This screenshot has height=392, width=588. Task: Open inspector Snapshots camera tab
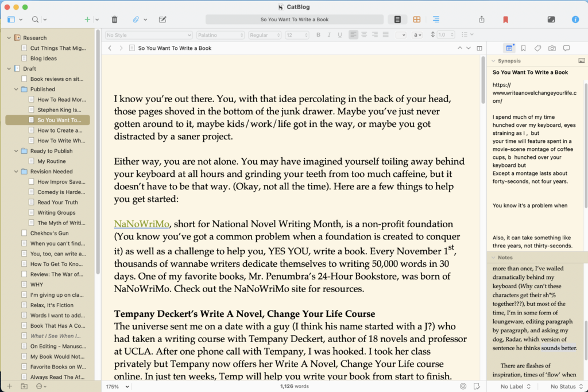click(x=552, y=48)
